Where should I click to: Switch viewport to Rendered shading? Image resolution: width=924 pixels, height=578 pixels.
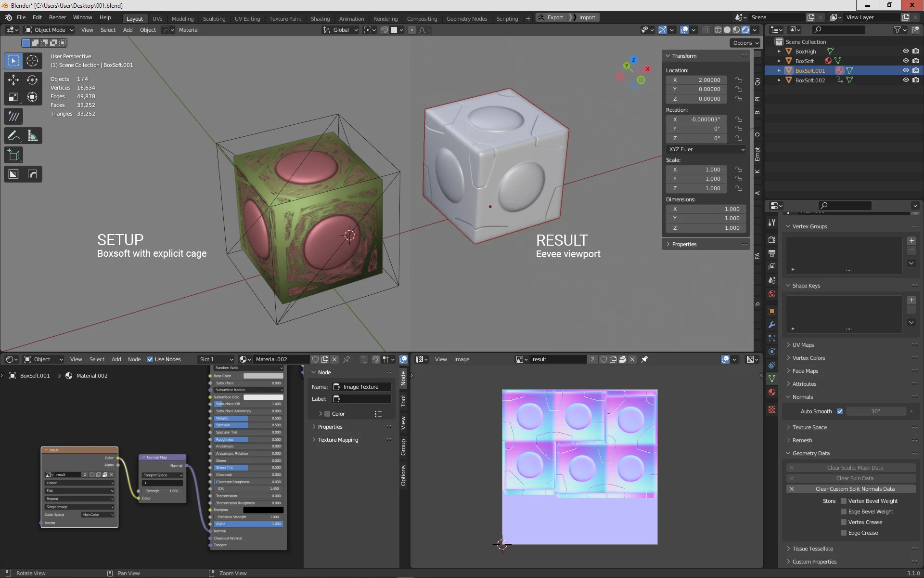click(745, 30)
